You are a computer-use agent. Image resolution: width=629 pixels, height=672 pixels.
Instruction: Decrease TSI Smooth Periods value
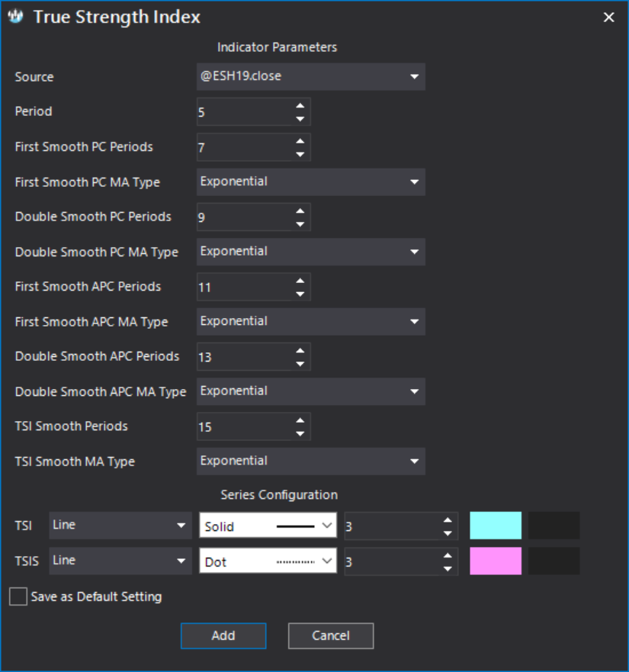click(300, 434)
